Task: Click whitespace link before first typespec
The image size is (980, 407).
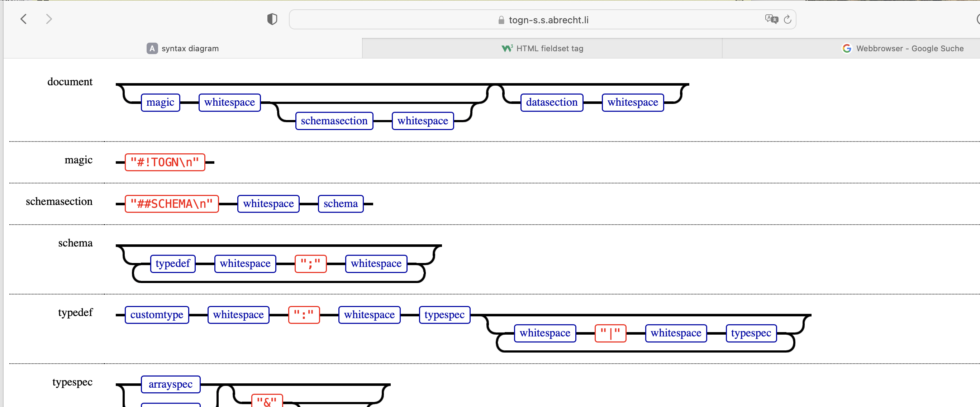Action: (x=369, y=315)
